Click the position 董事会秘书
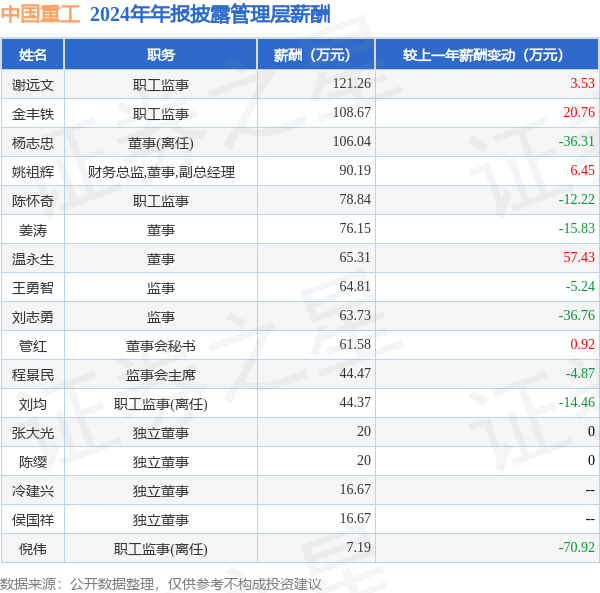This screenshot has width=600, height=593. click(161, 346)
